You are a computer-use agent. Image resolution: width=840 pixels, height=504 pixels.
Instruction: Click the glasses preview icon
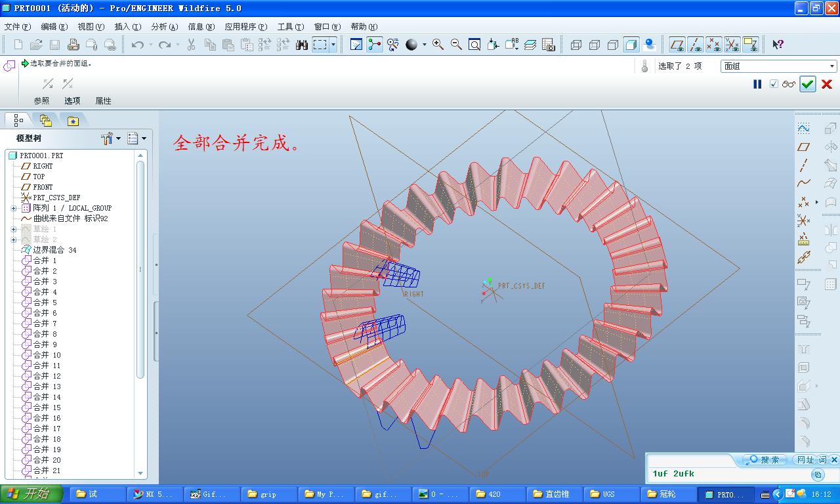tap(789, 84)
